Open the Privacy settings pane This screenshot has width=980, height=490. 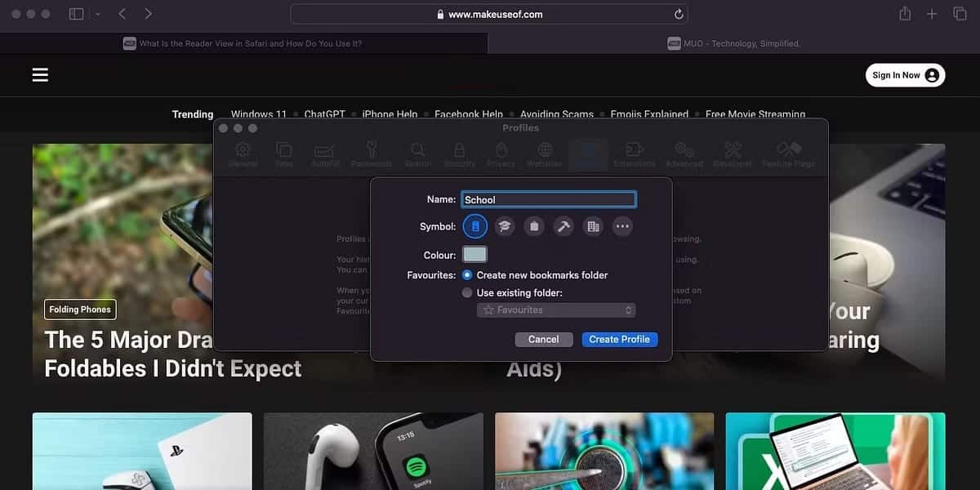pos(501,154)
